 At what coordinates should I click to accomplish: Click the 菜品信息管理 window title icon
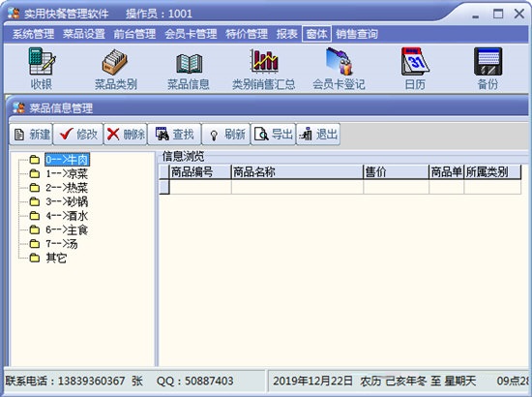(19, 108)
